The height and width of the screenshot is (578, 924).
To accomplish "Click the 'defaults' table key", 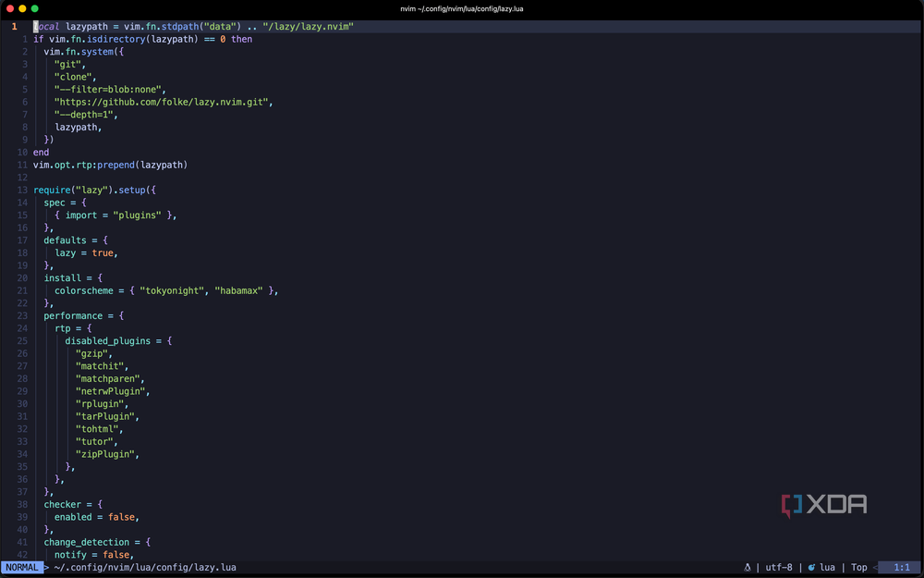I will pos(66,240).
